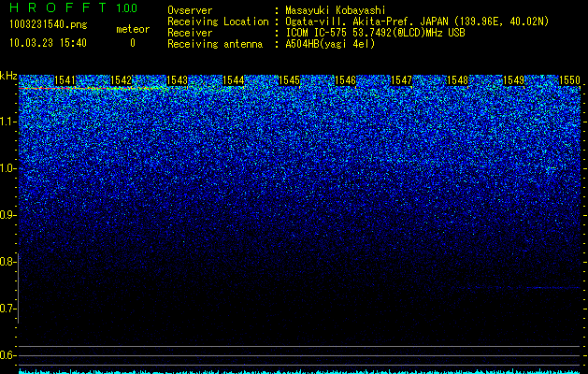Viewport: 588px width, 374px height.
Task: Click the meteor count value 0
Action: [x=133, y=43]
